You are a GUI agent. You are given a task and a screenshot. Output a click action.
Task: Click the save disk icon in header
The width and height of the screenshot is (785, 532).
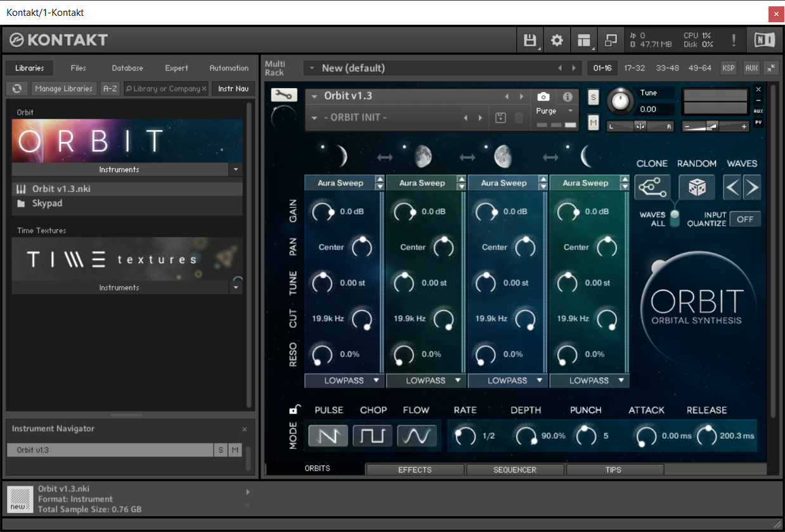530,41
